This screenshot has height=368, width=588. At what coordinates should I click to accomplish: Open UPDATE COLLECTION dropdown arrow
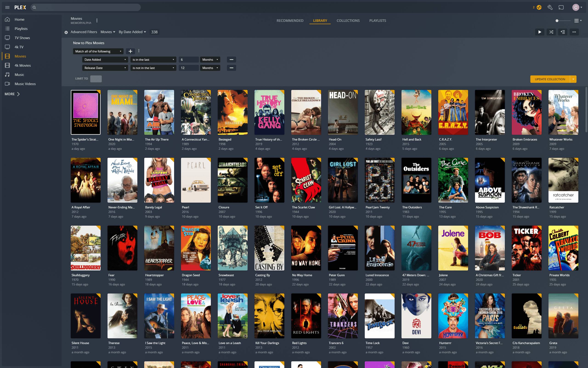573,79
